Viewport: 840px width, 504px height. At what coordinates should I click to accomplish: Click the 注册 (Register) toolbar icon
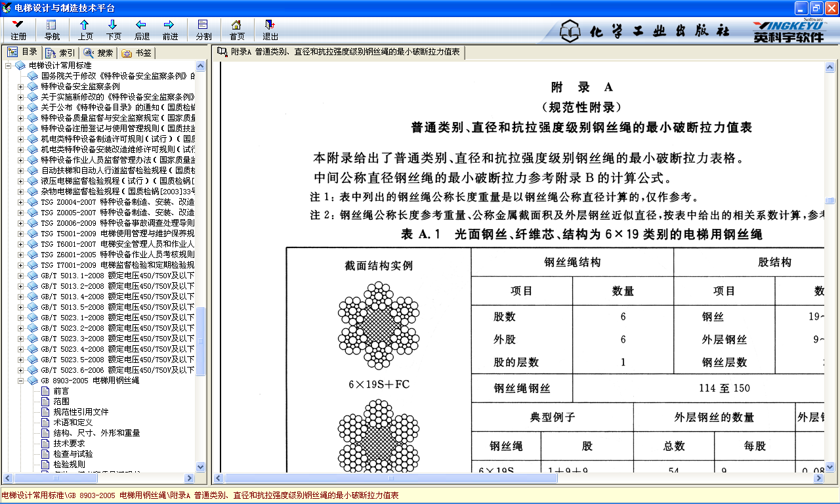(18, 30)
